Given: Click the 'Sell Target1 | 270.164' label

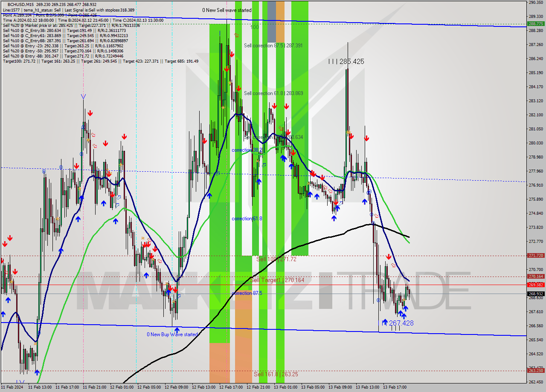Looking at the screenshot, I should (x=277, y=280).
